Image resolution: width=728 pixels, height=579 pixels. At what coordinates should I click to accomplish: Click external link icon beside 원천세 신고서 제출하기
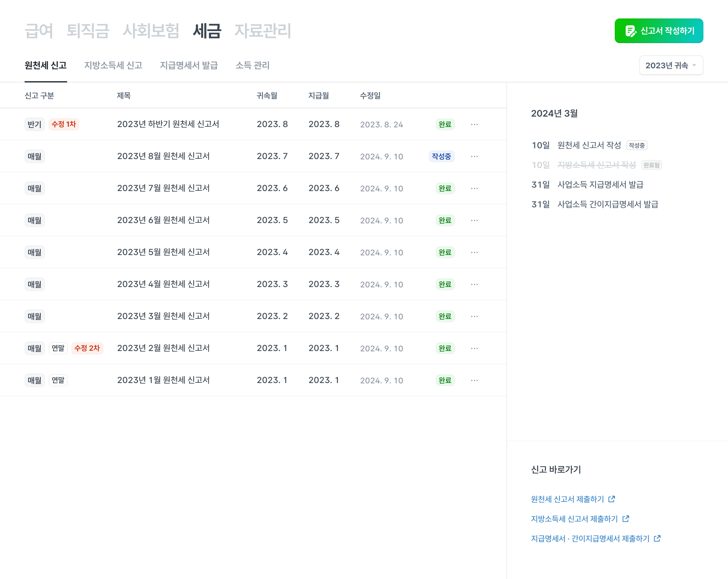pos(611,499)
